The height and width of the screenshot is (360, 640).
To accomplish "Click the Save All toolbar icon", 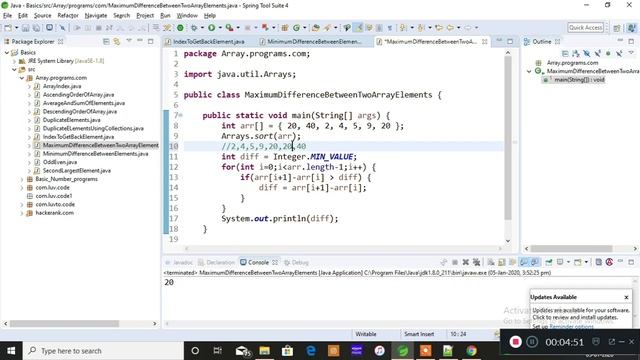I will (36, 28).
